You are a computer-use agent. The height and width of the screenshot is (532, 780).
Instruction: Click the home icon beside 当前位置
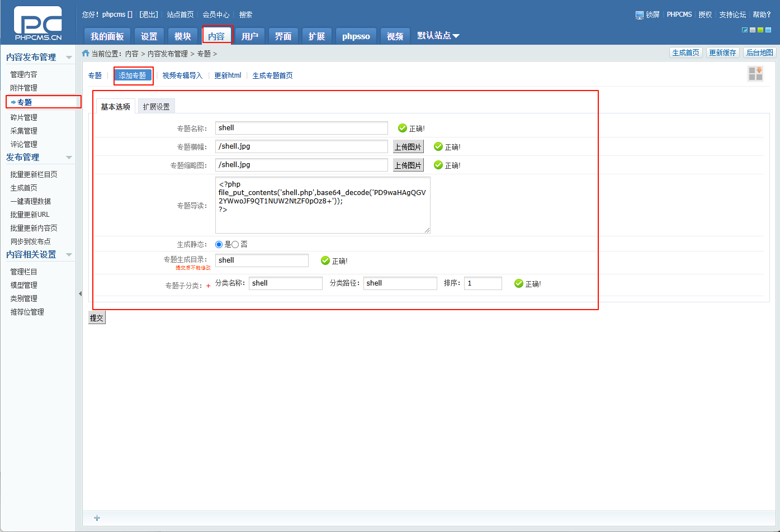pos(86,53)
